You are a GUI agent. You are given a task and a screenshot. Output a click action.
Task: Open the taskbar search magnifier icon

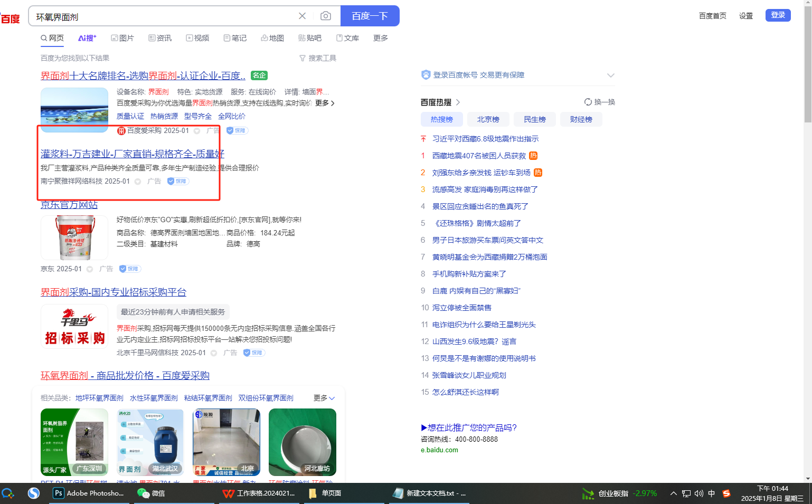coord(8,493)
